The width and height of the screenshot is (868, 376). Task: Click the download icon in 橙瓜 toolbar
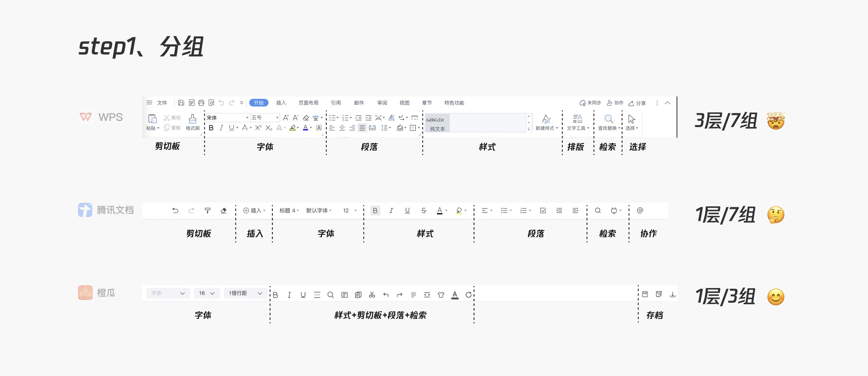tap(673, 294)
